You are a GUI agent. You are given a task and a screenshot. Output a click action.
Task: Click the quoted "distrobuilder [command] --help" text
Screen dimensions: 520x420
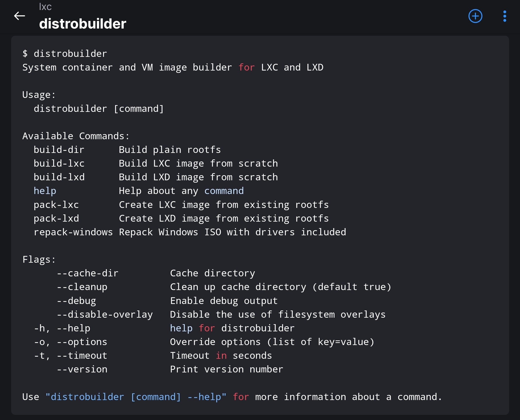click(136, 397)
